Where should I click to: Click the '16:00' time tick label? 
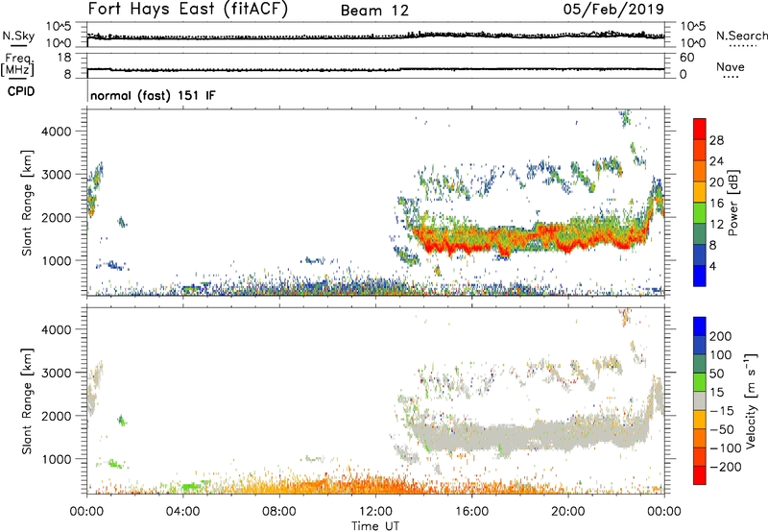coord(471,512)
